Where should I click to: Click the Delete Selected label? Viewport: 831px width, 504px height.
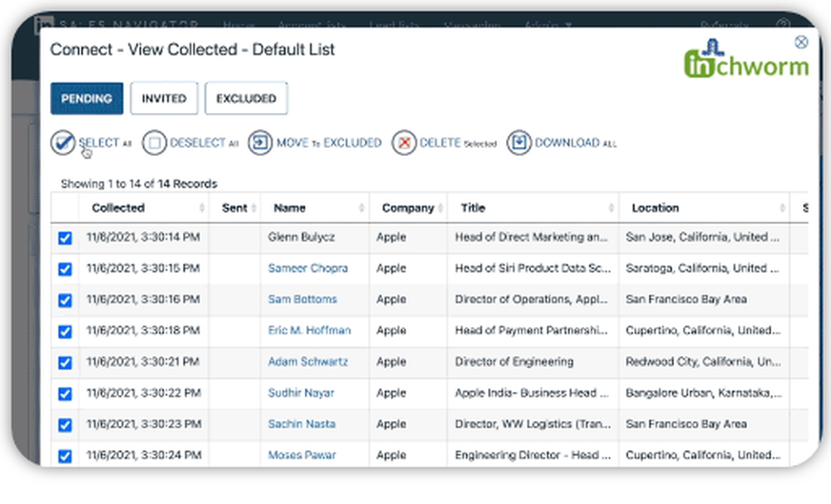click(x=459, y=143)
